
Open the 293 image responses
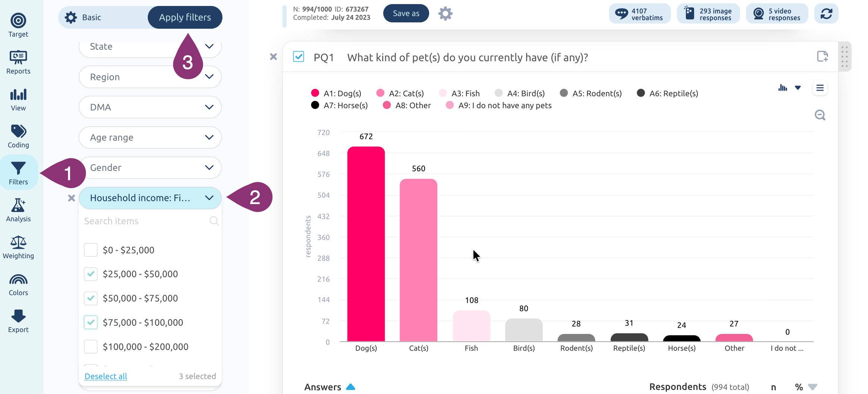click(708, 14)
